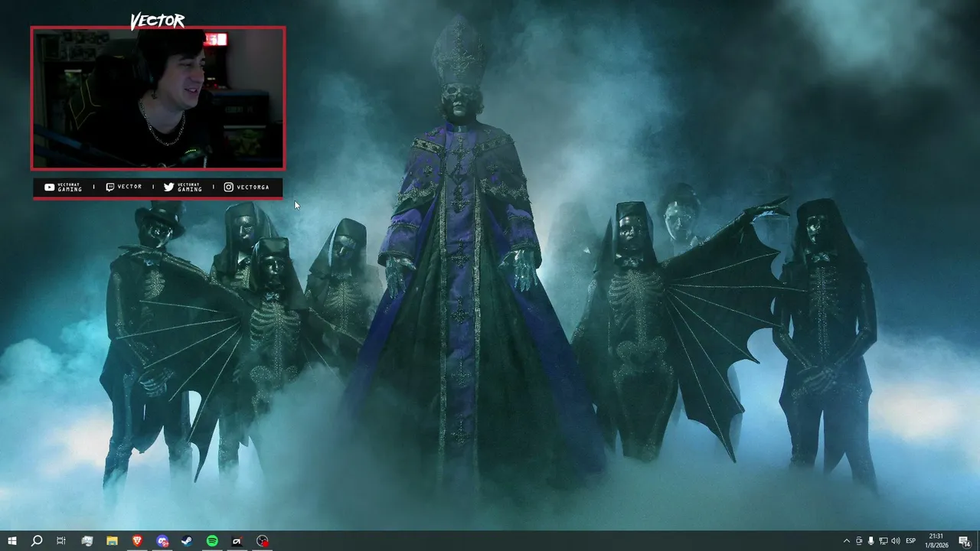Show hidden system tray icons
Image resolution: width=980 pixels, height=551 pixels.
pyautogui.click(x=846, y=541)
